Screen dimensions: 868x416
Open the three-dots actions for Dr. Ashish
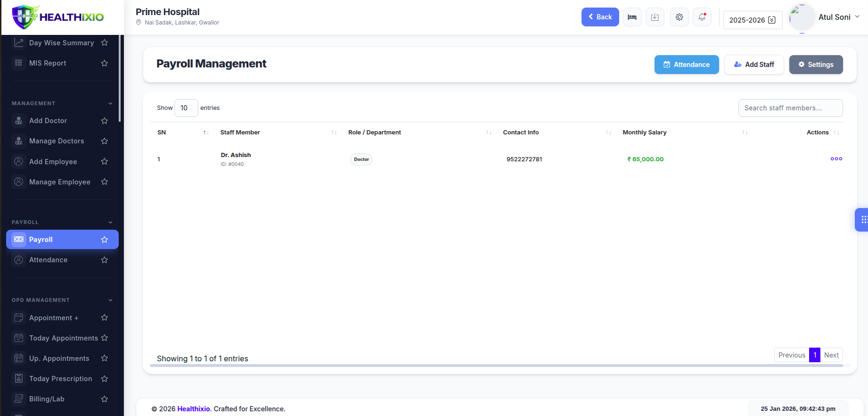pos(836,159)
